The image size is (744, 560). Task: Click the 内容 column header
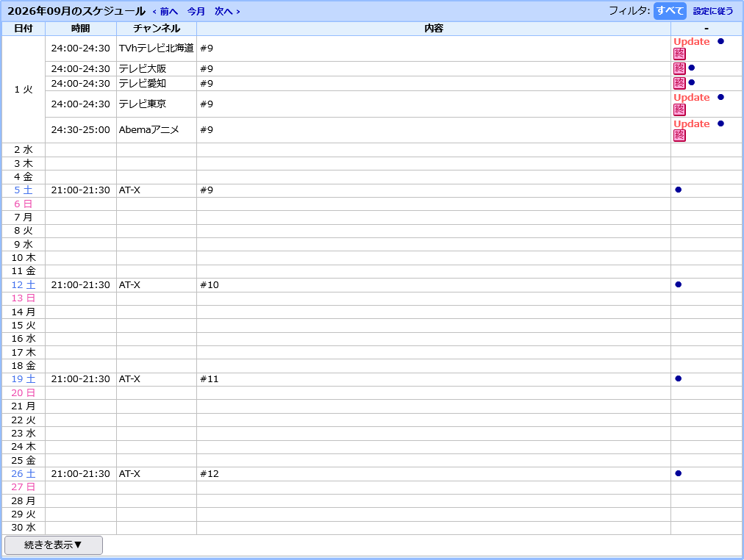[x=434, y=29]
